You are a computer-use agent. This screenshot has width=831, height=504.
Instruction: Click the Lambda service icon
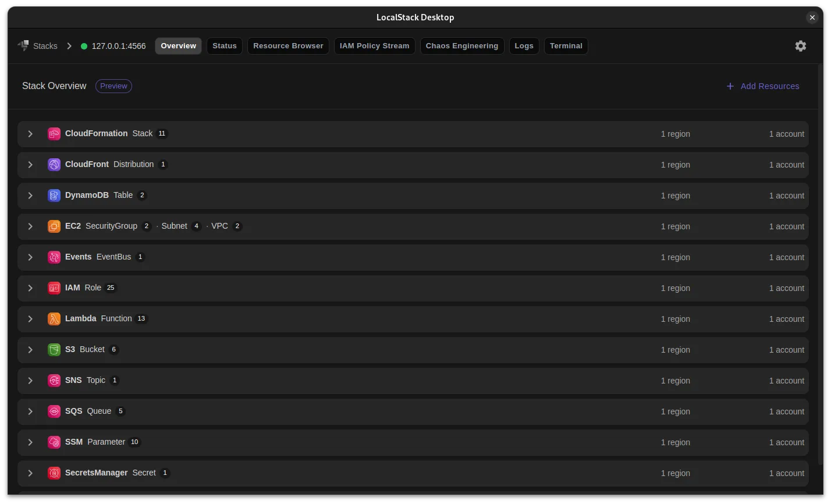[x=54, y=318]
